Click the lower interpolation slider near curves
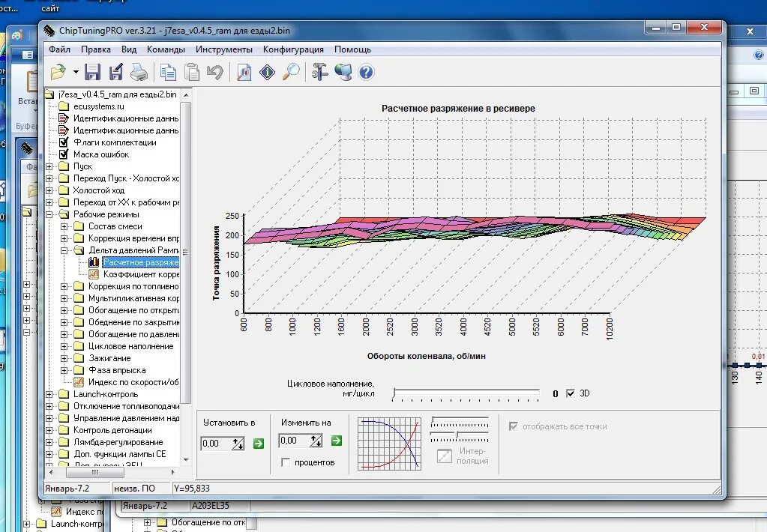 pyautogui.click(x=460, y=436)
